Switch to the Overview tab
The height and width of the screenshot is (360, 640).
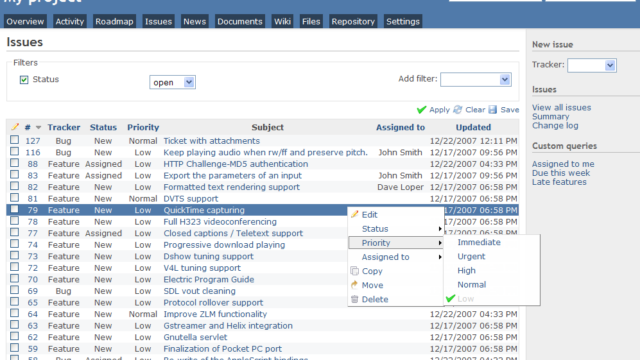tap(25, 22)
